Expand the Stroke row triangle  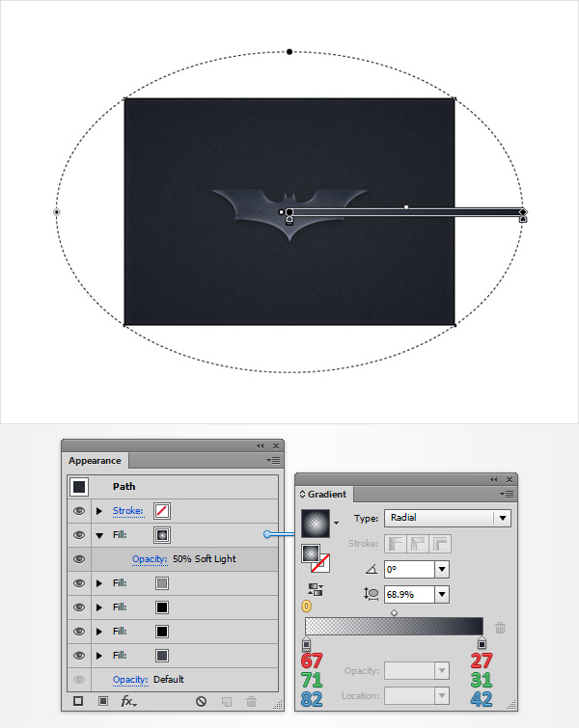click(99, 511)
